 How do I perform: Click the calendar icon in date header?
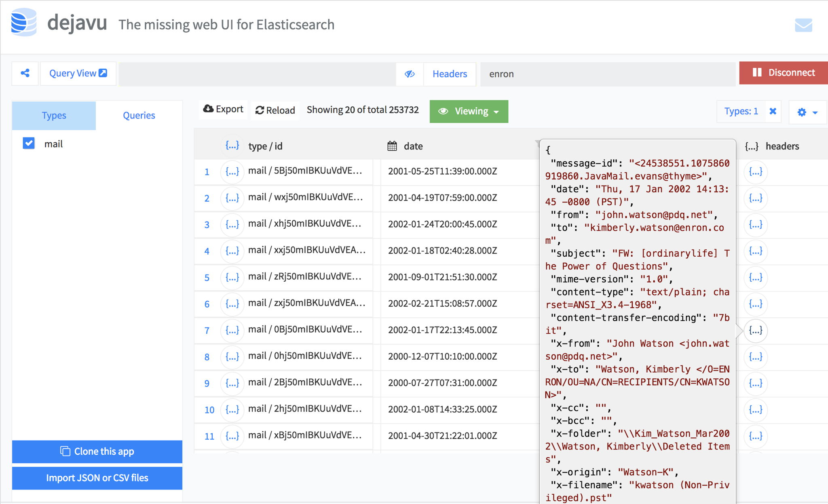[x=392, y=146]
